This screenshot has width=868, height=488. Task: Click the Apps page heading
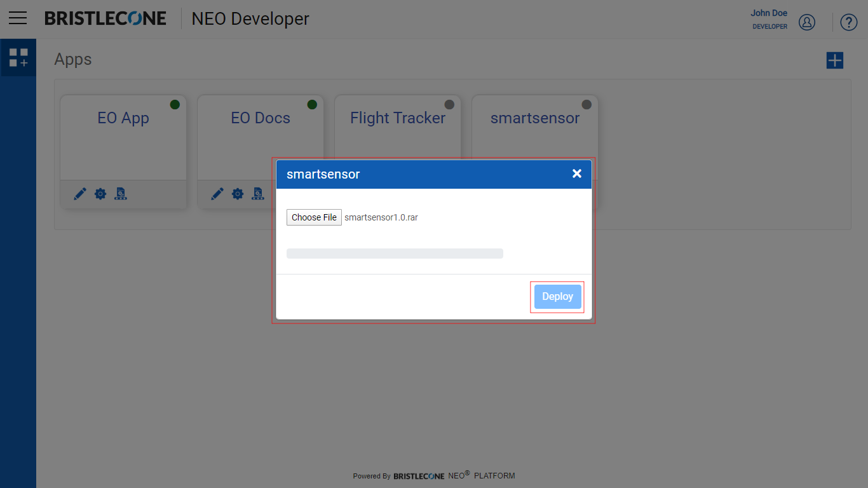point(73,59)
